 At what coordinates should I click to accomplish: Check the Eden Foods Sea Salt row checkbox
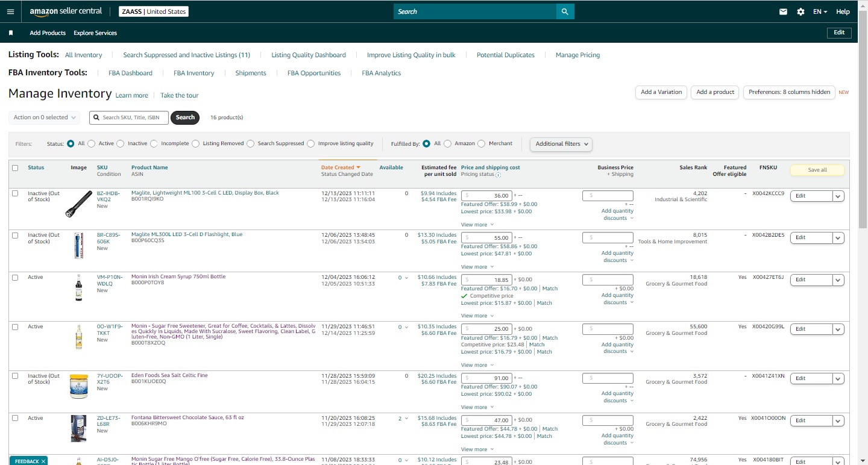point(15,376)
